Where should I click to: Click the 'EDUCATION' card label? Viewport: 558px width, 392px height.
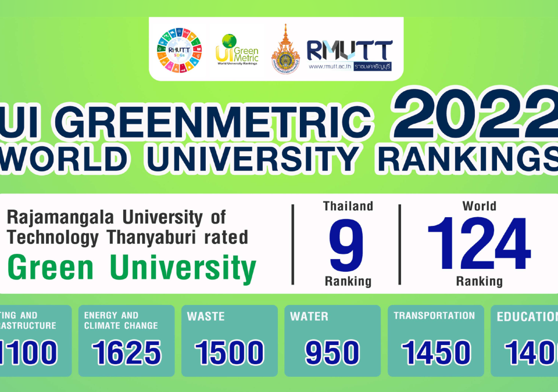(527, 317)
